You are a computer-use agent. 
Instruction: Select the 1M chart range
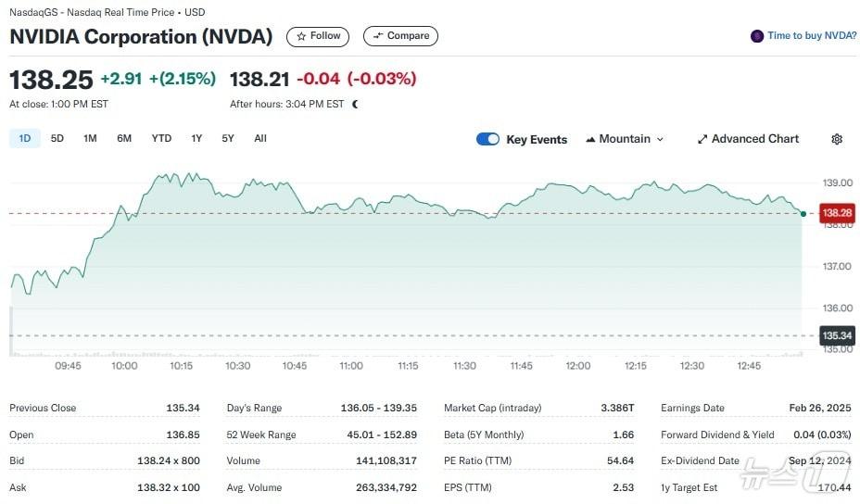tap(90, 138)
